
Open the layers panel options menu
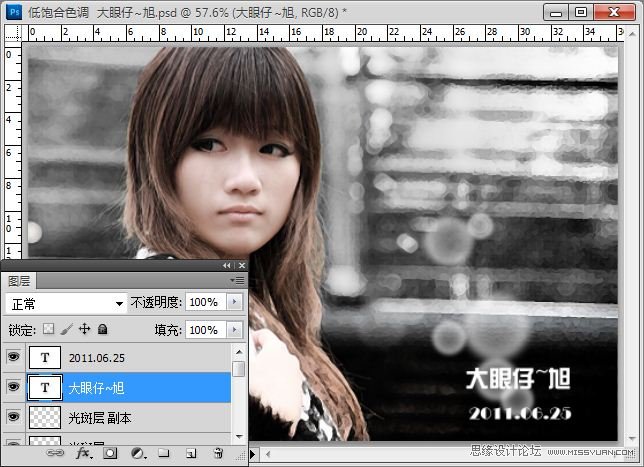click(x=237, y=281)
